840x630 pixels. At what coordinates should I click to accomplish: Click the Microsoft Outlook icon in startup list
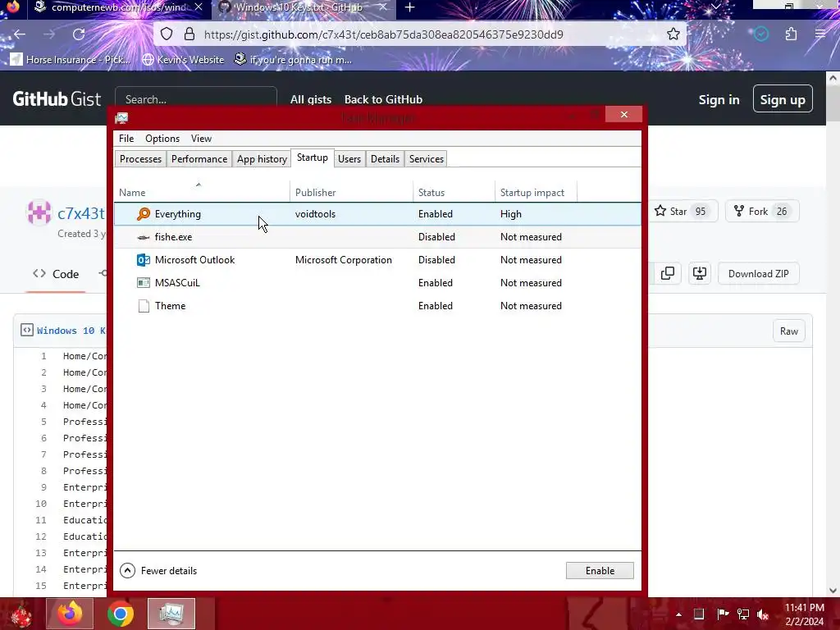[x=143, y=260]
